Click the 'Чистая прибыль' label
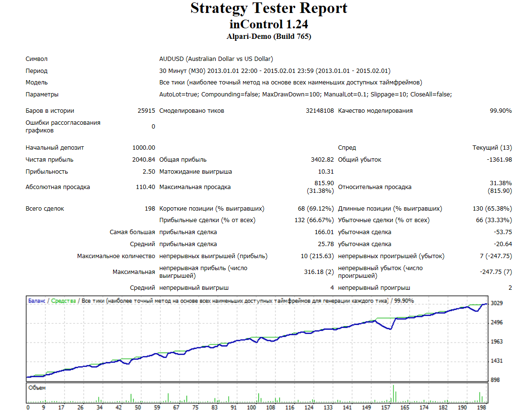This screenshot has height=415, width=532. [49, 160]
